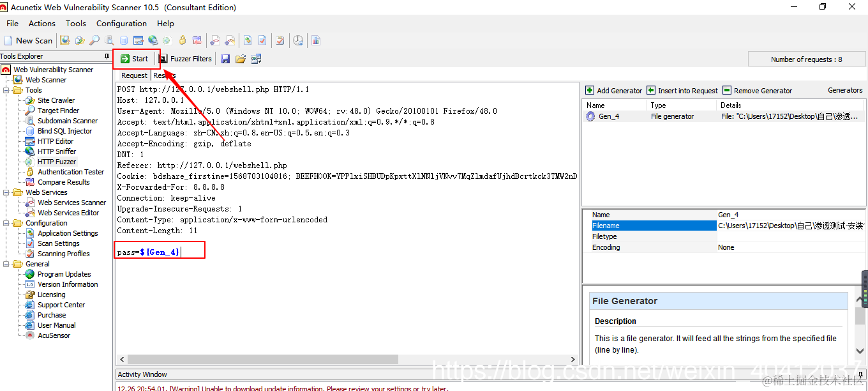Viewport: 868px width, 391px height.
Task: Open the Tools menu
Action: pyautogui.click(x=76, y=24)
